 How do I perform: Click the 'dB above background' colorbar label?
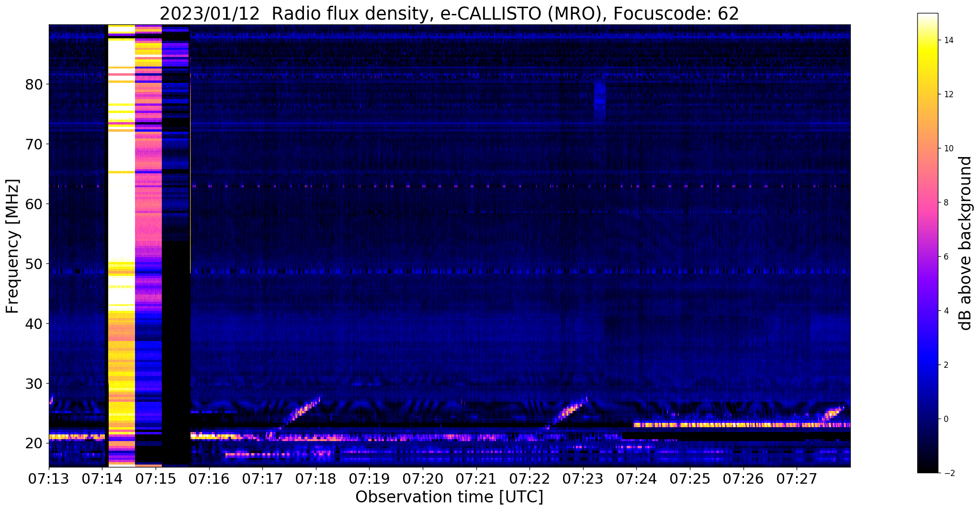[x=966, y=243]
